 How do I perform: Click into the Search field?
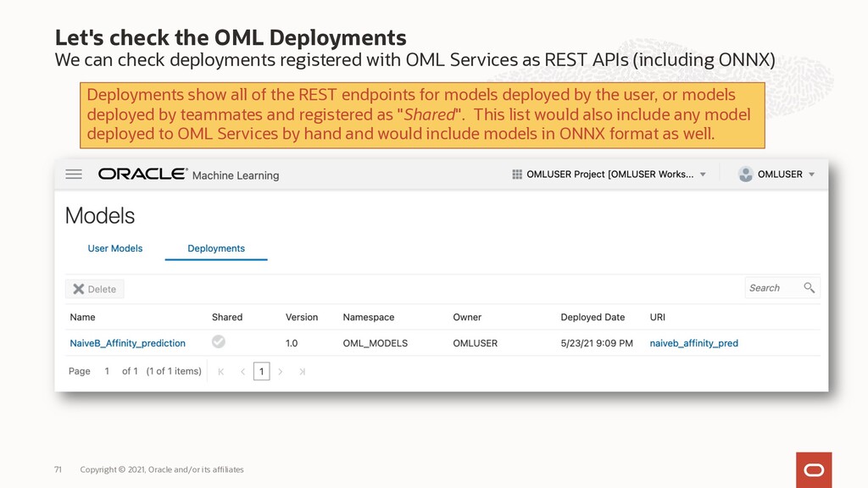point(771,288)
